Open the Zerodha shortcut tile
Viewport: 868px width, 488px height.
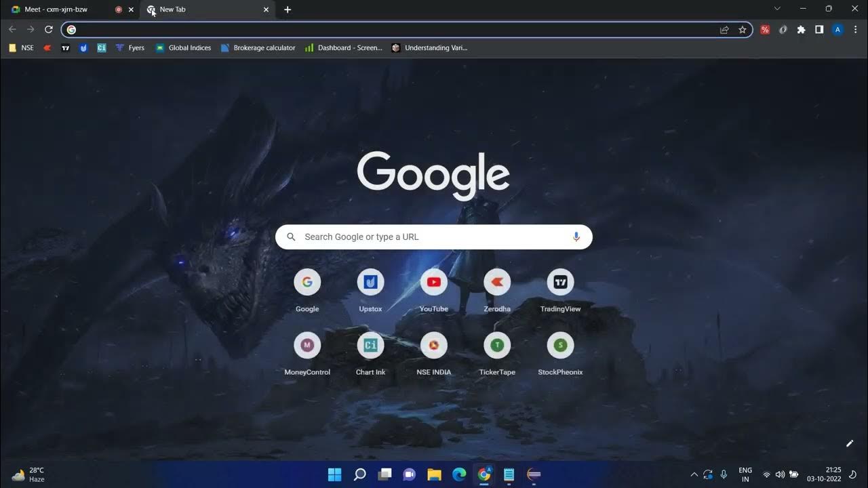click(497, 290)
